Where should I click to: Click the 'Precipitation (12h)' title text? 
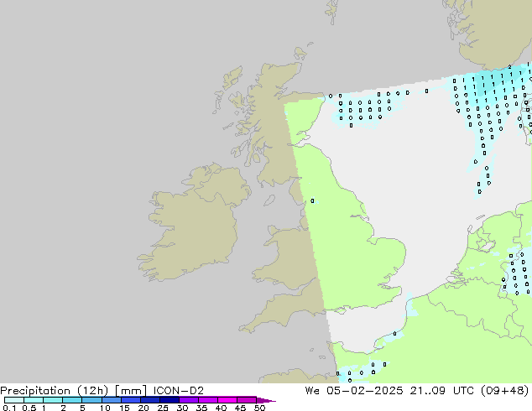[x=55, y=391]
